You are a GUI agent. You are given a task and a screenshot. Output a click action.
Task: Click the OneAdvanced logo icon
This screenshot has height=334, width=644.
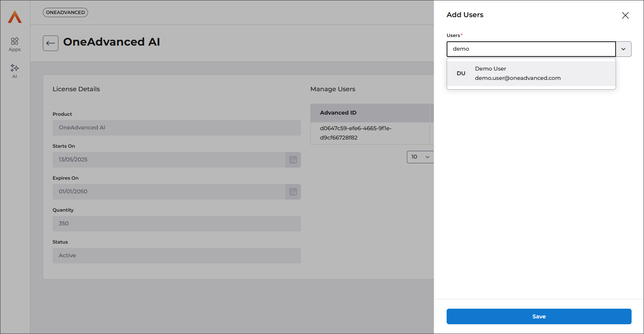[x=15, y=16]
